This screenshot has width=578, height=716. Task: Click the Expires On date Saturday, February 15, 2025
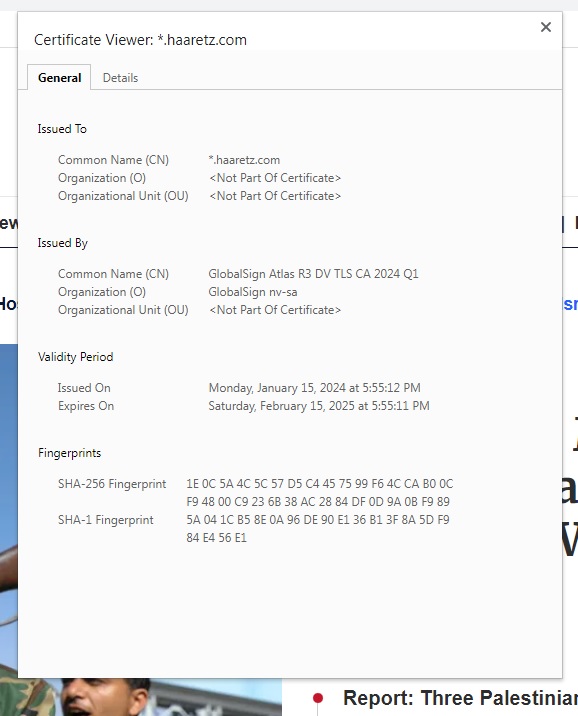click(x=319, y=406)
